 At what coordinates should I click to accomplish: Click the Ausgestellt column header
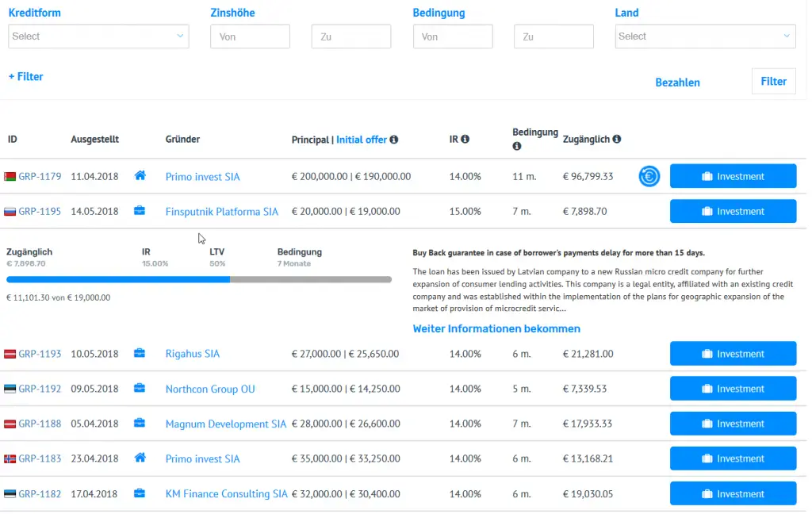click(95, 140)
